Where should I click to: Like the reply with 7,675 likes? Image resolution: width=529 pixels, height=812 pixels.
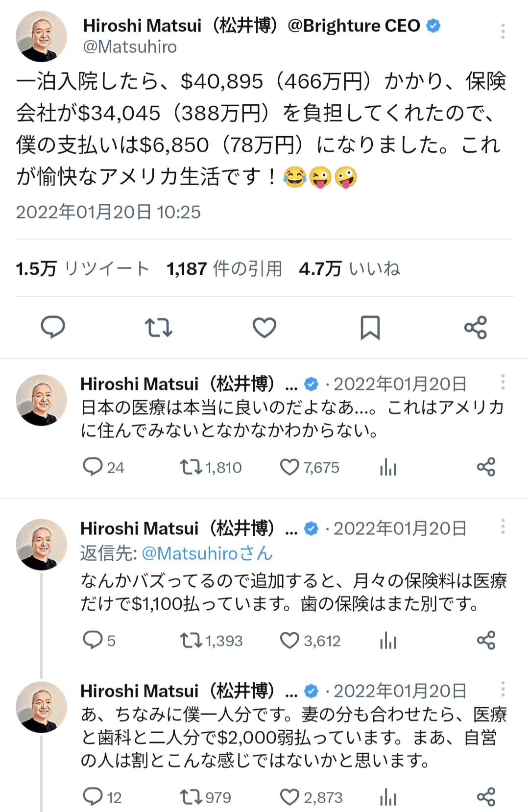pos(289,467)
